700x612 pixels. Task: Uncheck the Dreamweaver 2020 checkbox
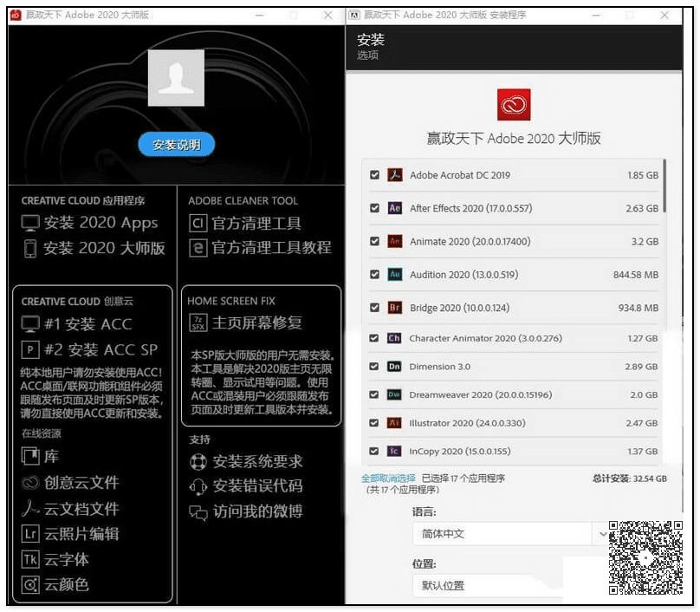click(x=374, y=394)
